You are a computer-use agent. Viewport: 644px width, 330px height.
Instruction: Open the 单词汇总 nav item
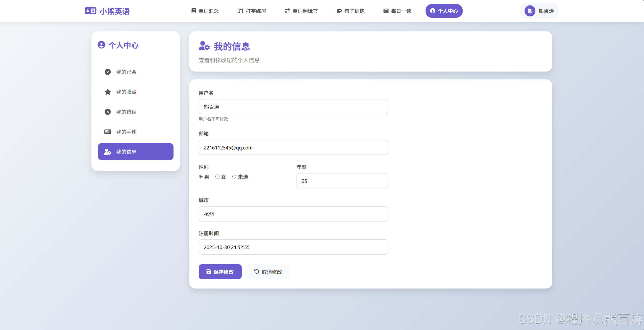coord(205,11)
